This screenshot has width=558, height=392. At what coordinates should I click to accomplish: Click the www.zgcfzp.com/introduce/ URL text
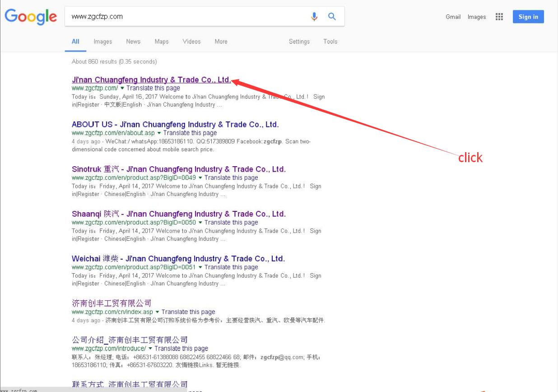pyautogui.click(x=109, y=348)
